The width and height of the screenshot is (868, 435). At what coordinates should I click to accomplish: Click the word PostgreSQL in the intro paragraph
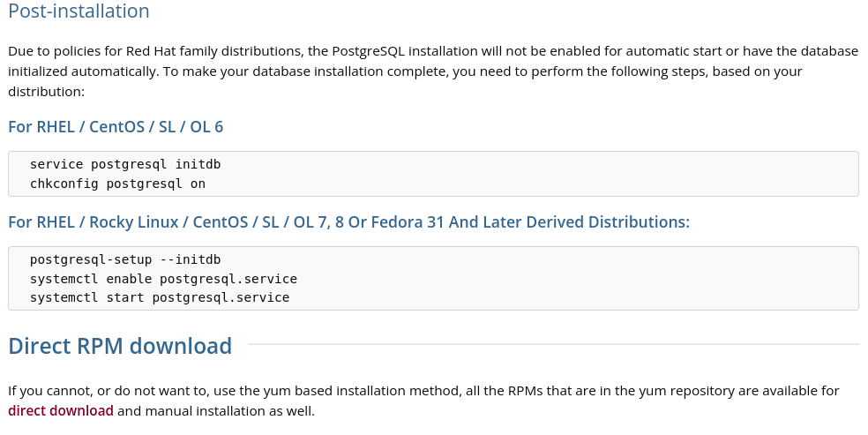tap(368, 51)
